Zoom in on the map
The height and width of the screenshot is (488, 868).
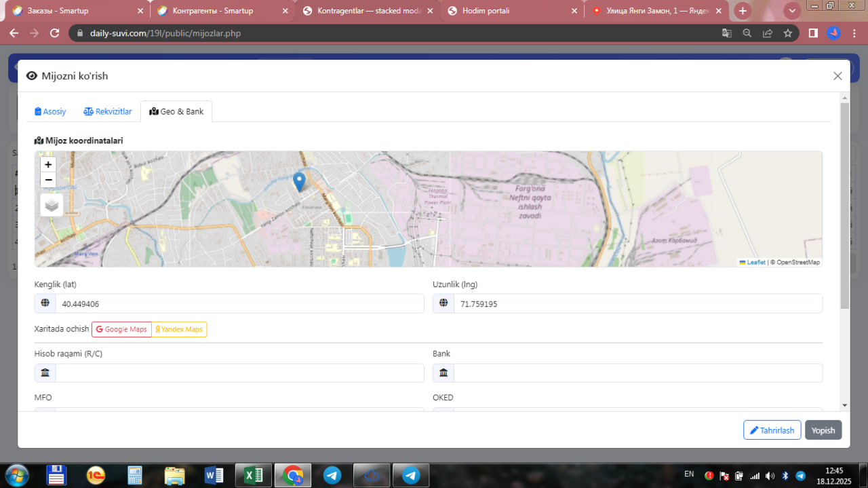48,164
